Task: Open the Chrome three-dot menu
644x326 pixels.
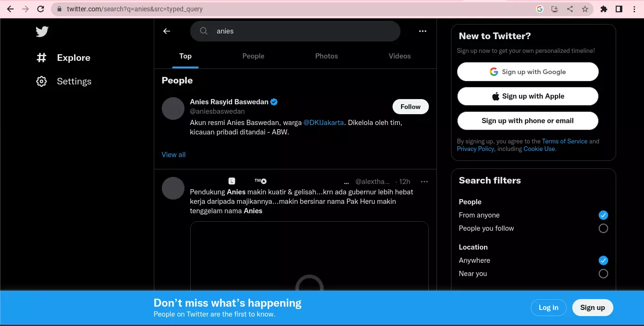Action: pos(634,9)
